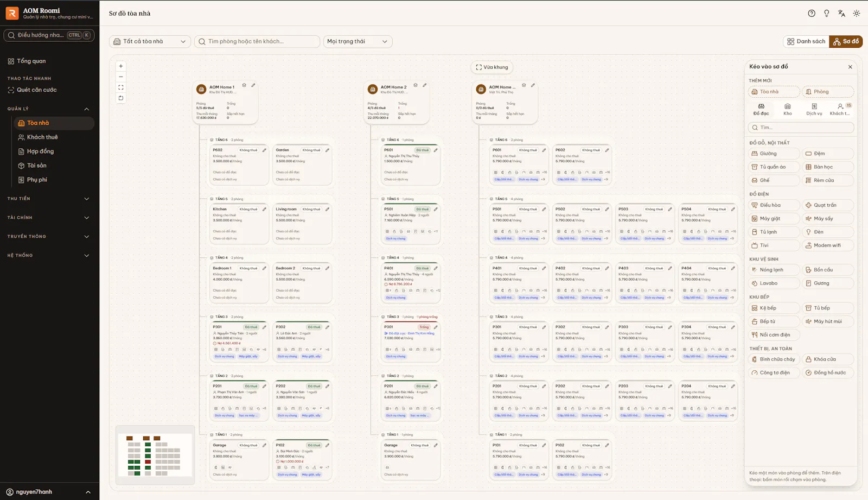Toggle light/dark theme sun icon
Screen dimensions: 868x500
click(x=857, y=14)
